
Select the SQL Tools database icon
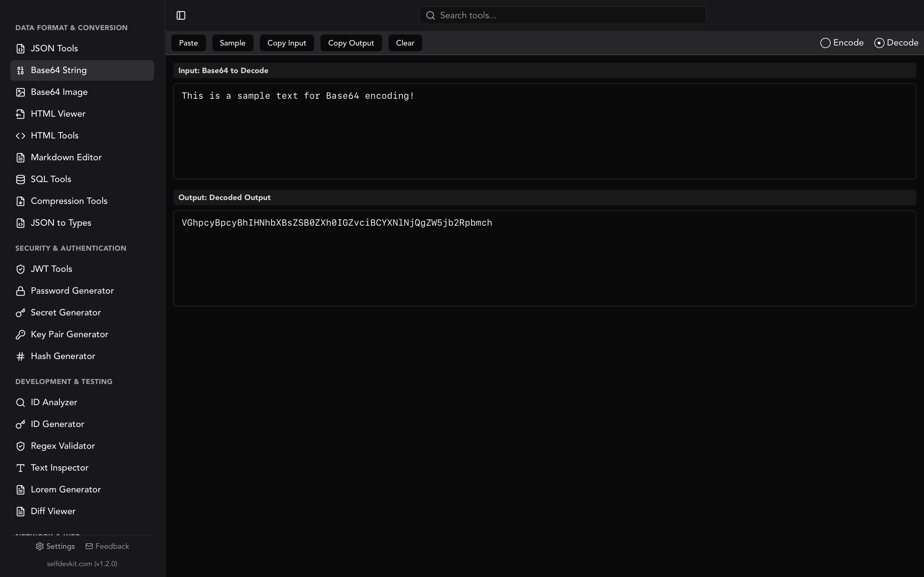click(20, 179)
